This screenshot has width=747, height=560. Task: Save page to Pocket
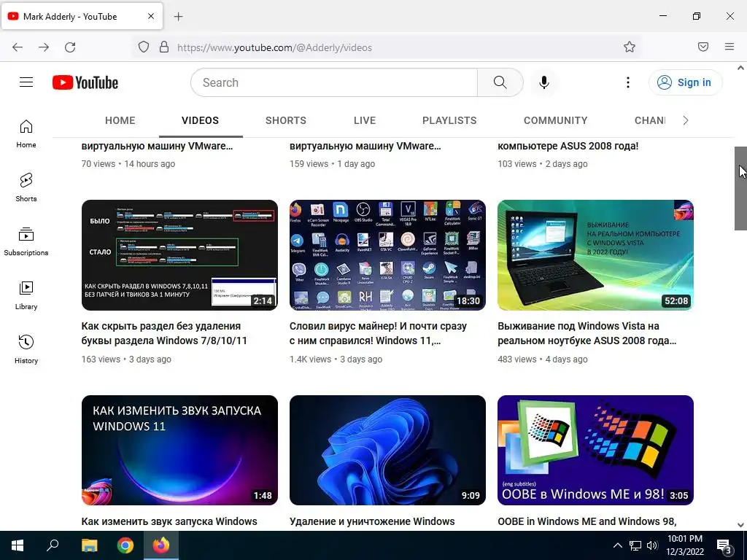703,47
